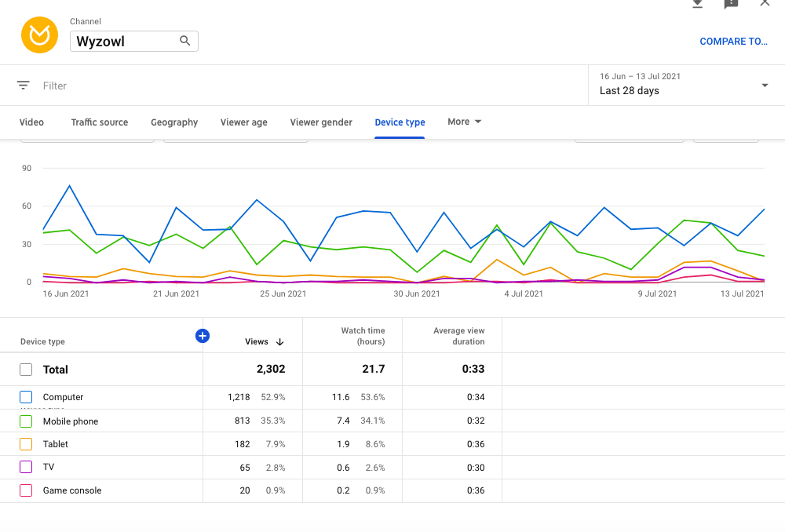Click chart date label 13 Jul 2021

(x=742, y=293)
